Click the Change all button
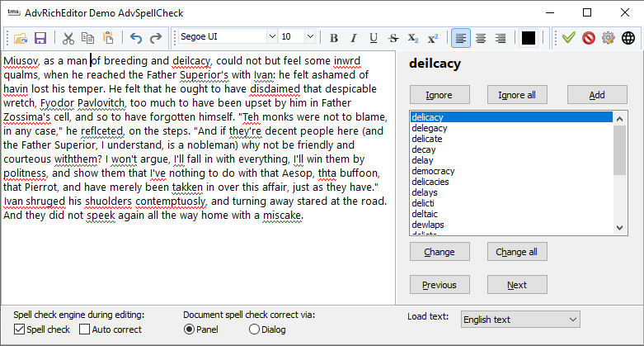Viewport: 644px width, 346px height. (x=517, y=252)
